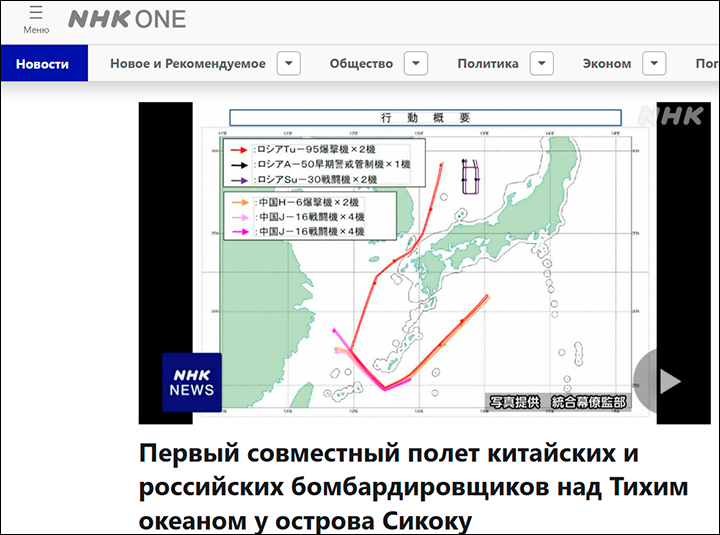This screenshot has height=535, width=720.
Task: Open the hamburger Меню icon
Action: coord(36,19)
